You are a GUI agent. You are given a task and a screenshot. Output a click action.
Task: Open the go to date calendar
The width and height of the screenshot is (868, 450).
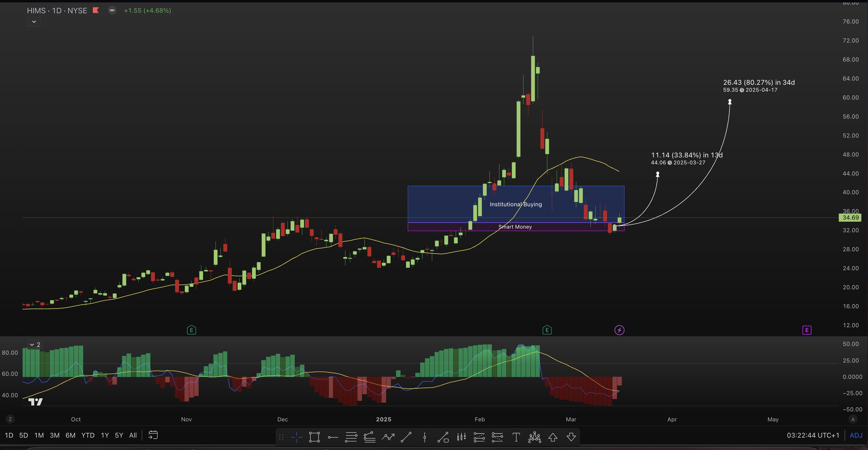tap(153, 435)
